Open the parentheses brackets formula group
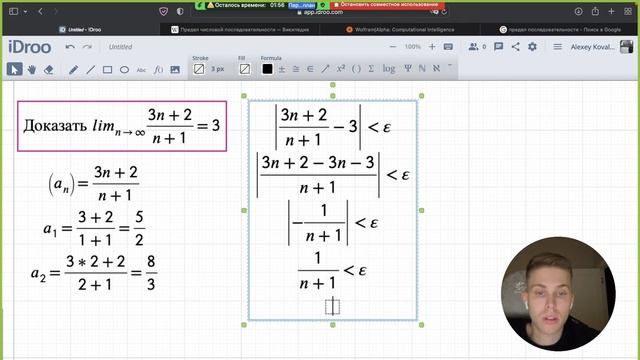The height and width of the screenshot is (360, 640). [356, 69]
